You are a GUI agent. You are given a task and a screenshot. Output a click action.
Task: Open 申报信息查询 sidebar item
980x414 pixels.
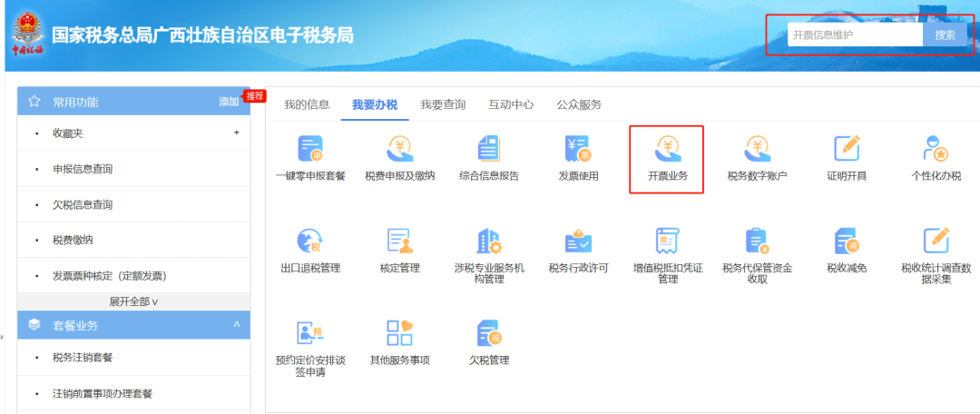(x=83, y=169)
